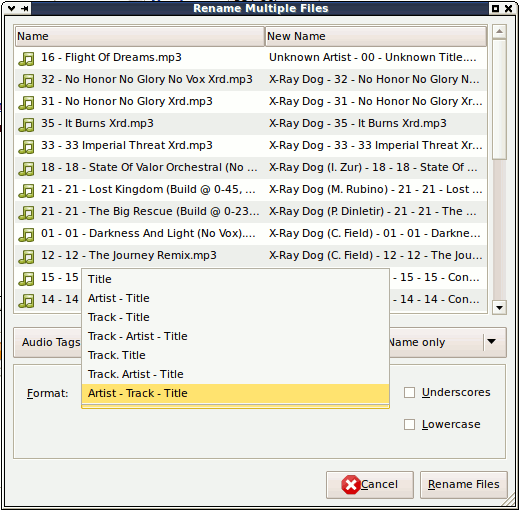This screenshot has height=510, width=519.
Task: Select file name 33 - 33 Imperial Threat Xrd.mp3
Action: (127, 145)
